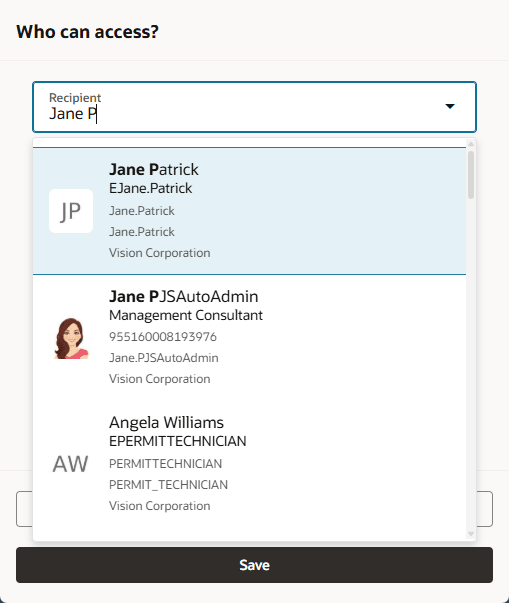Click Jane PJSAutoAdmin's portrait avatar
The width and height of the screenshot is (509, 603).
pyautogui.click(x=71, y=338)
